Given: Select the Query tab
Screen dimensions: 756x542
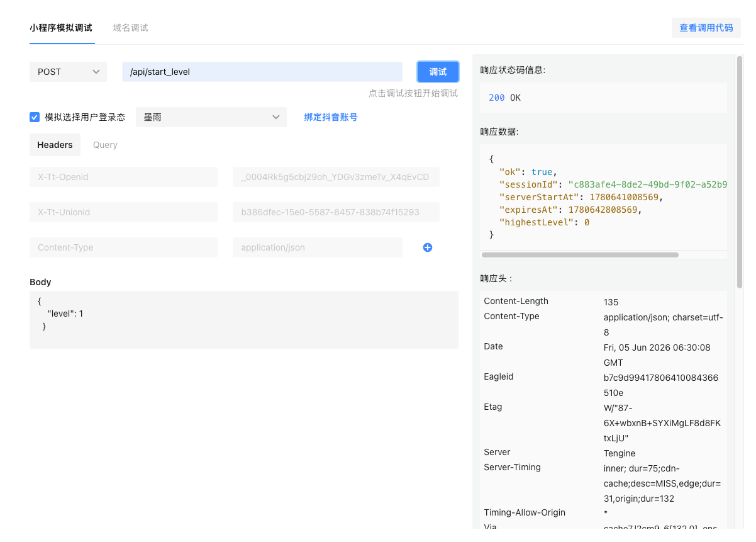Looking at the screenshot, I should [x=105, y=145].
